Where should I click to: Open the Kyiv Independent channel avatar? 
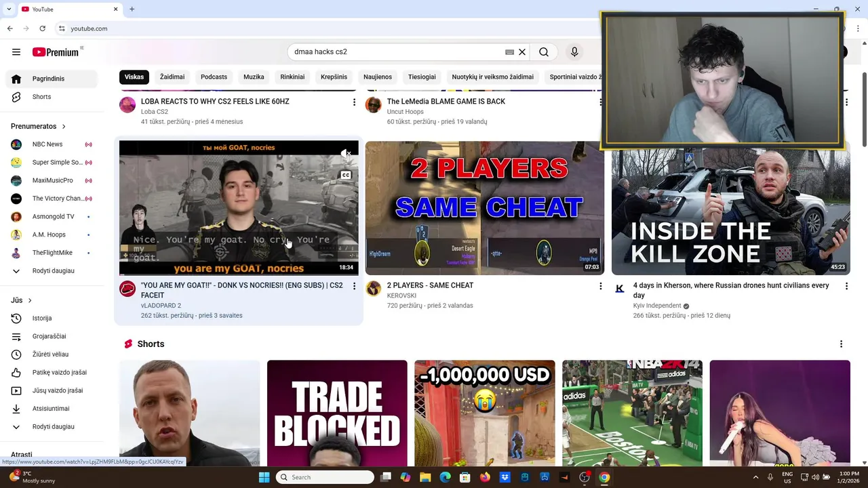(620, 289)
